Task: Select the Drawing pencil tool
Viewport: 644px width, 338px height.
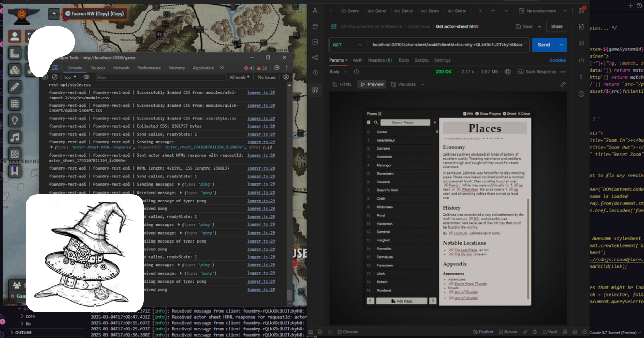Action: pyautogui.click(x=15, y=87)
